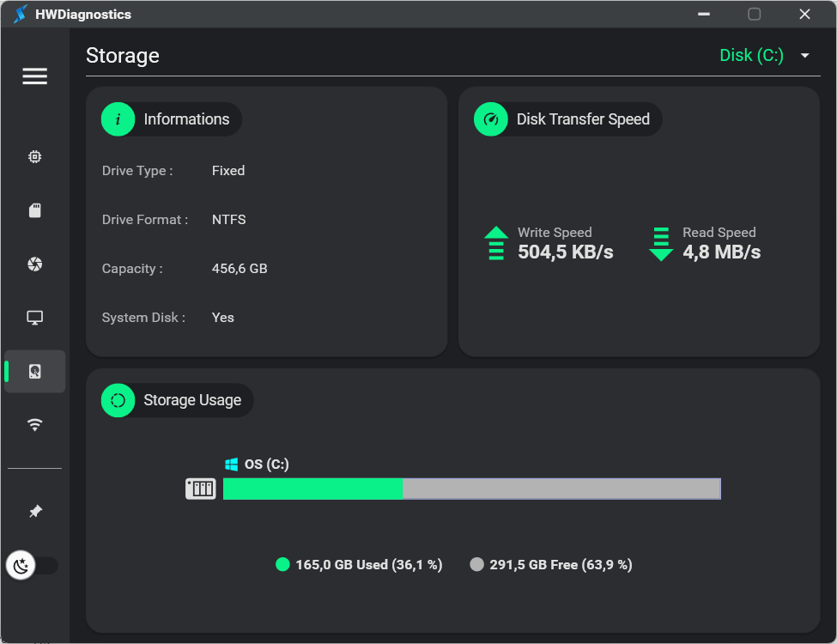Go to the CPU processor page
The image size is (837, 644).
tap(34, 157)
